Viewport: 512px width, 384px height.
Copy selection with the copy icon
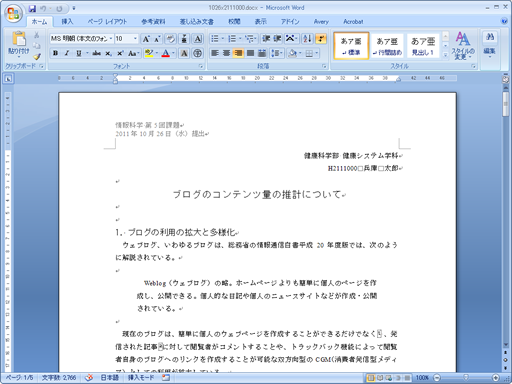[37, 46]
